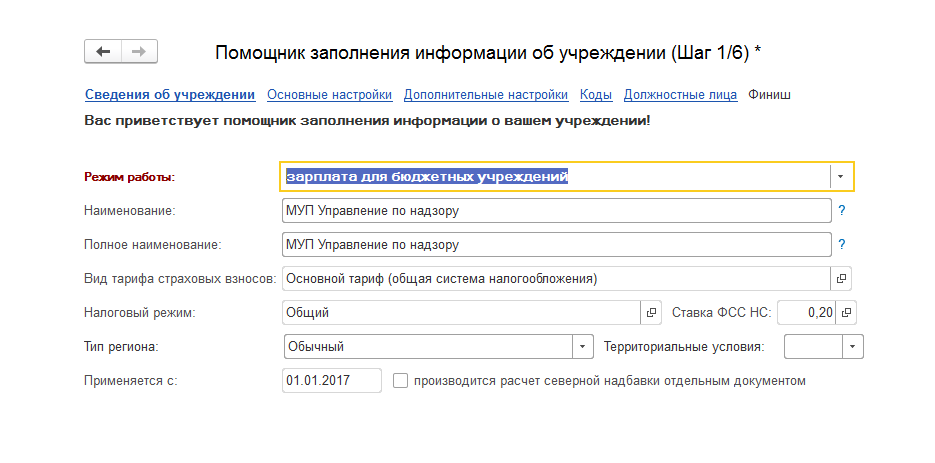Open selection icon for Вид тарифа страховых взносов
The width and height of the screenshot is (935, 463).
point(841,279)
